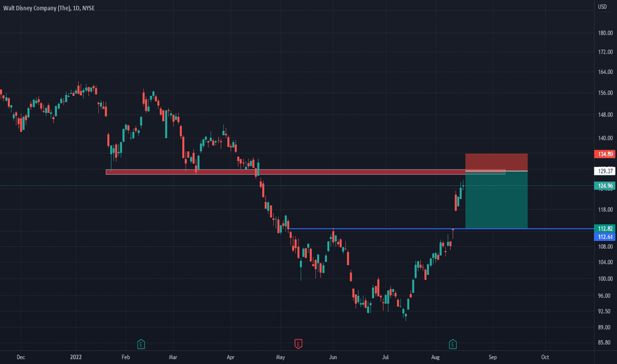Click the 92.50 price axis value
617x364 pixels.
coord(604,311)
